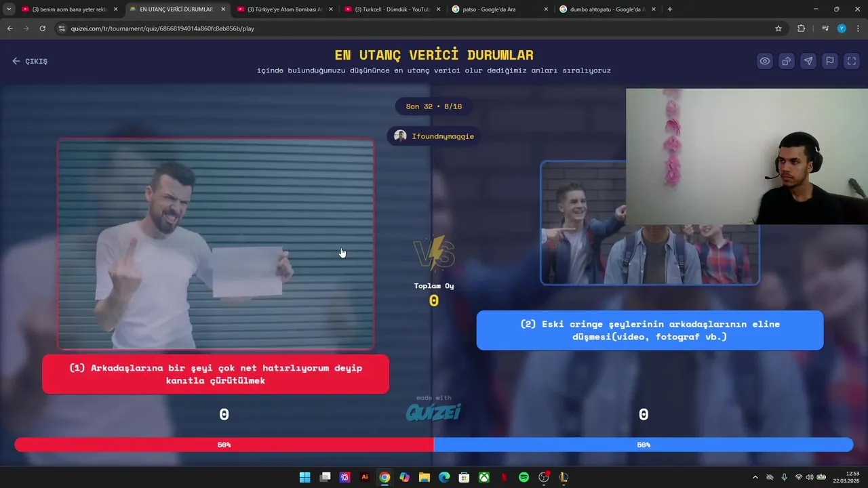Enter fullscreen with the corner-brackets icon
868x488 pixels.
852,61
